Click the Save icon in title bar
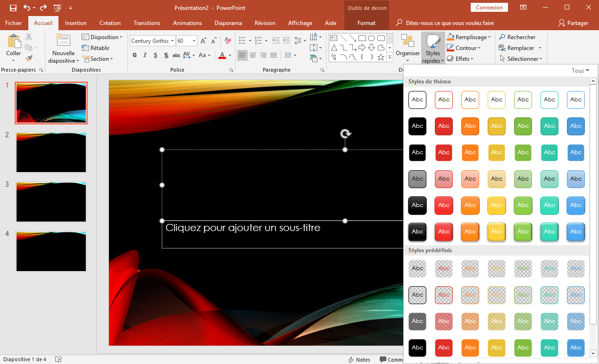599x364 pixels. [13, 8]
